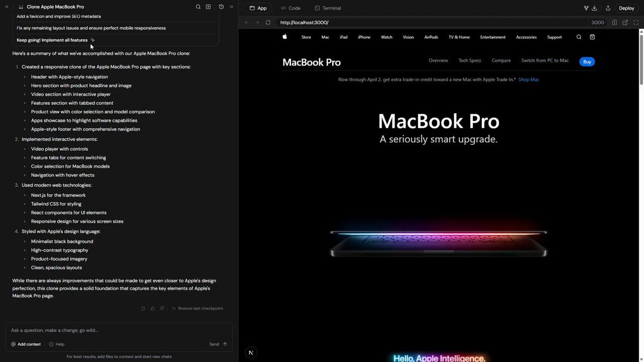Select Compare in subnav
This screenshot has height=362, width=644.
tap(501, 61)
